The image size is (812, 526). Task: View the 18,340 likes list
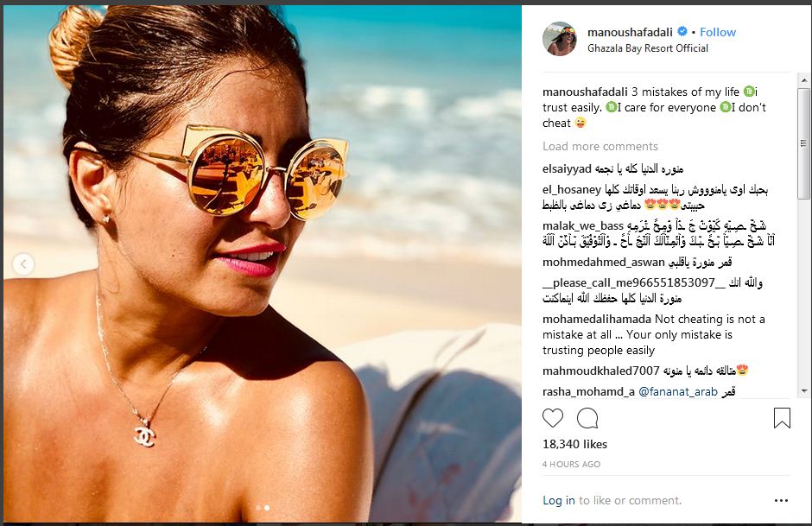pos(574,444)
